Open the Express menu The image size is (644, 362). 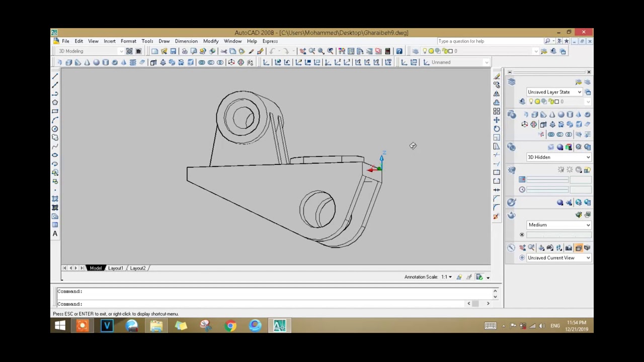pos(270,41)
